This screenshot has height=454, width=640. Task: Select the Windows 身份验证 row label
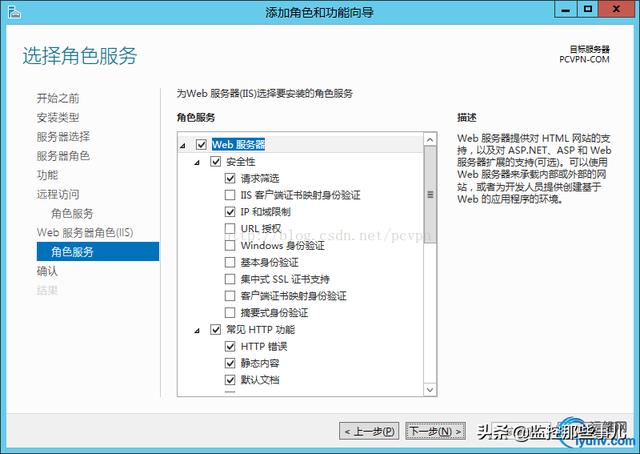[x=282, y=245]
